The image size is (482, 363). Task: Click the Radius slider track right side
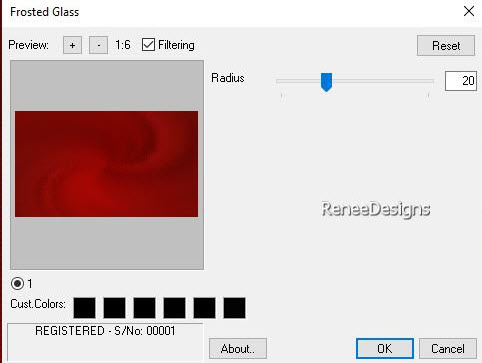pyautogui.click(x=383, y=81)
